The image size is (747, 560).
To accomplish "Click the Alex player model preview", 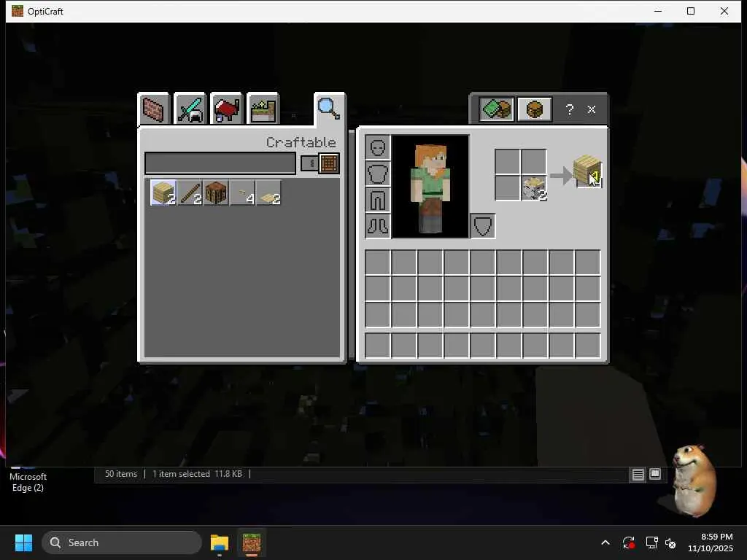I will 430,187.
